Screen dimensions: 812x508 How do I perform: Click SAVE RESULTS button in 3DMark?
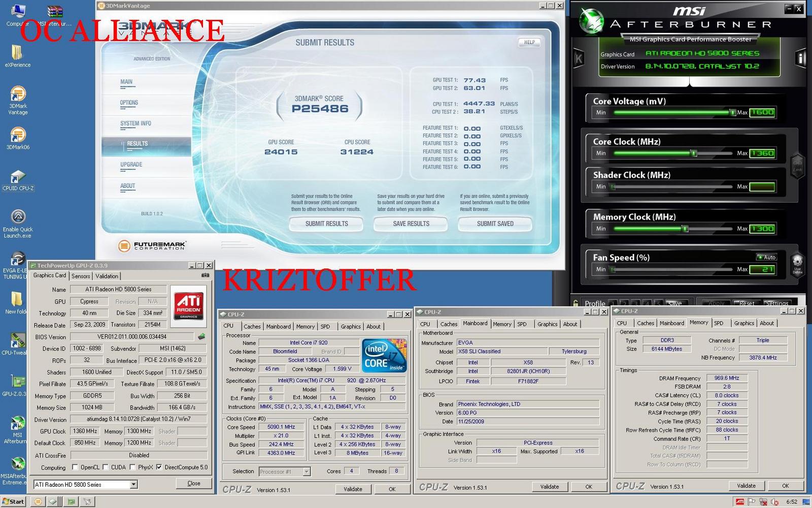click(411, 224)
